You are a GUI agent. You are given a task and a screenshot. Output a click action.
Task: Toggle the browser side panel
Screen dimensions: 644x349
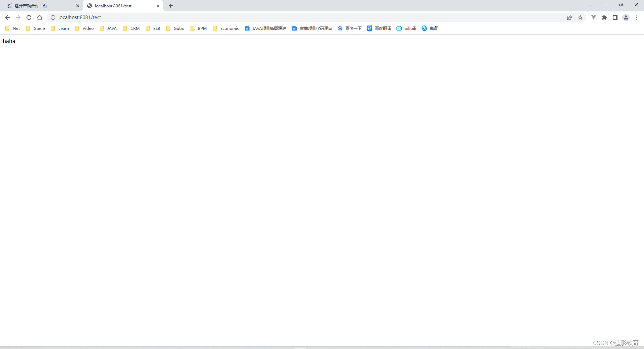coord(615,17)
